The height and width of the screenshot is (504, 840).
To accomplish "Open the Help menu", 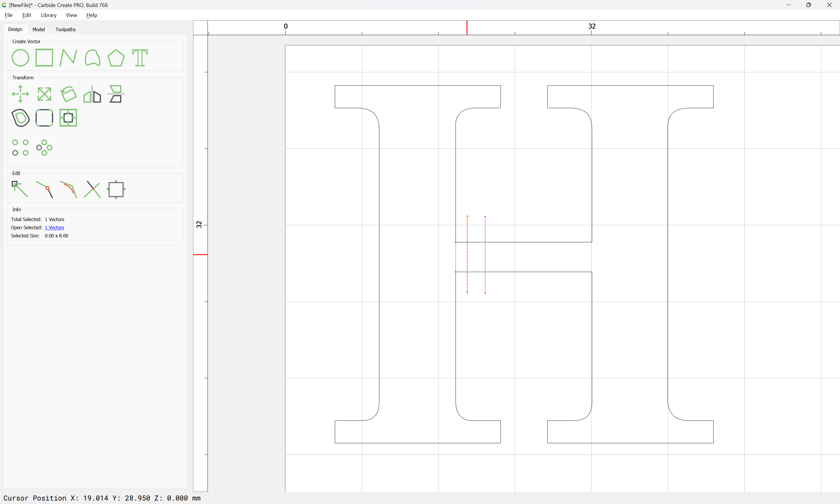I will 92,15.
